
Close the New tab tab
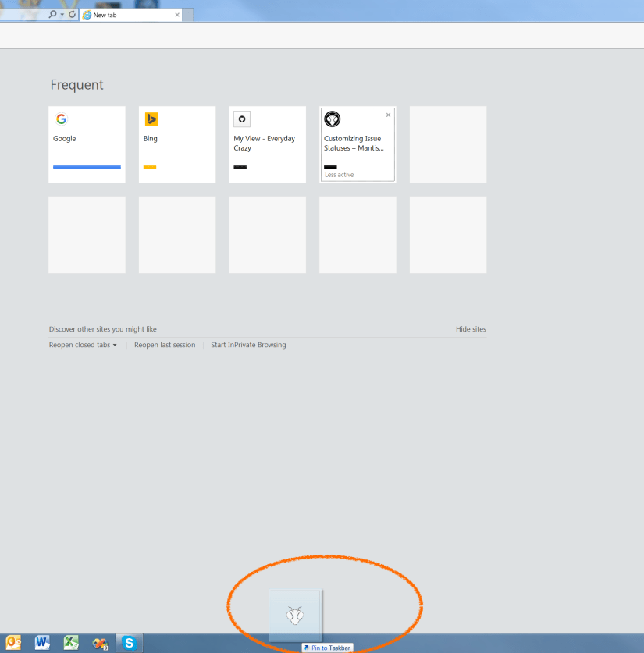click(x=177, y=15)
